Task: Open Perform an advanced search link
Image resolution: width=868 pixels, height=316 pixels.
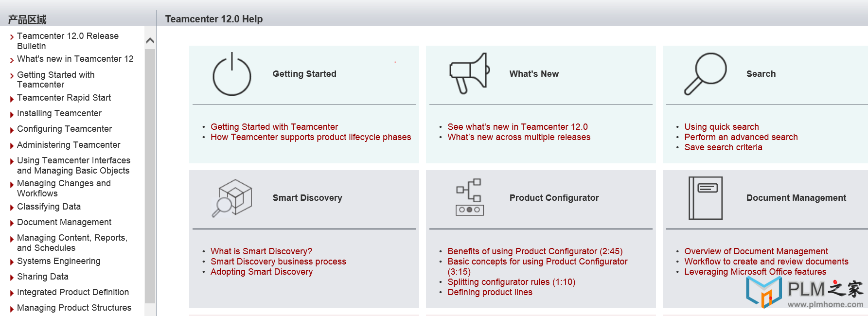Action: click(x=741, y=137)
